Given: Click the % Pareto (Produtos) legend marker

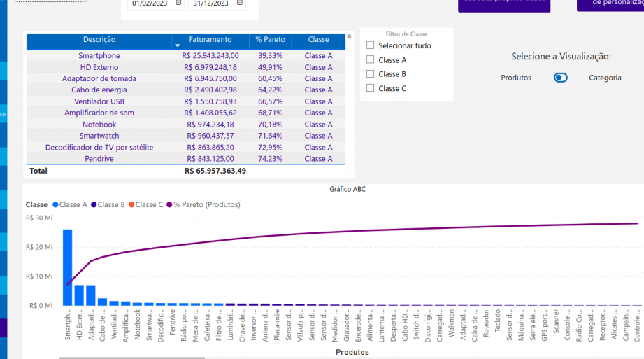Looking at the screenshot, I should [x=169, y=204].
